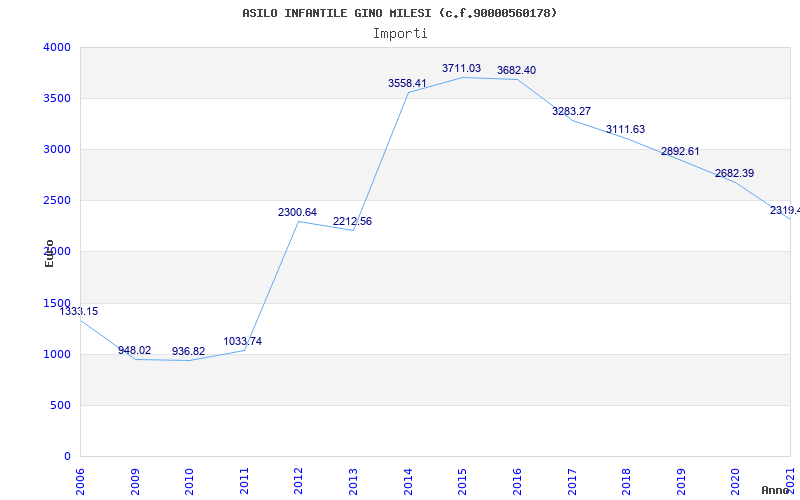Click the 4000 tick on the y-axis
The width and height of the screenshot is (800, 500).
[57, 47]
